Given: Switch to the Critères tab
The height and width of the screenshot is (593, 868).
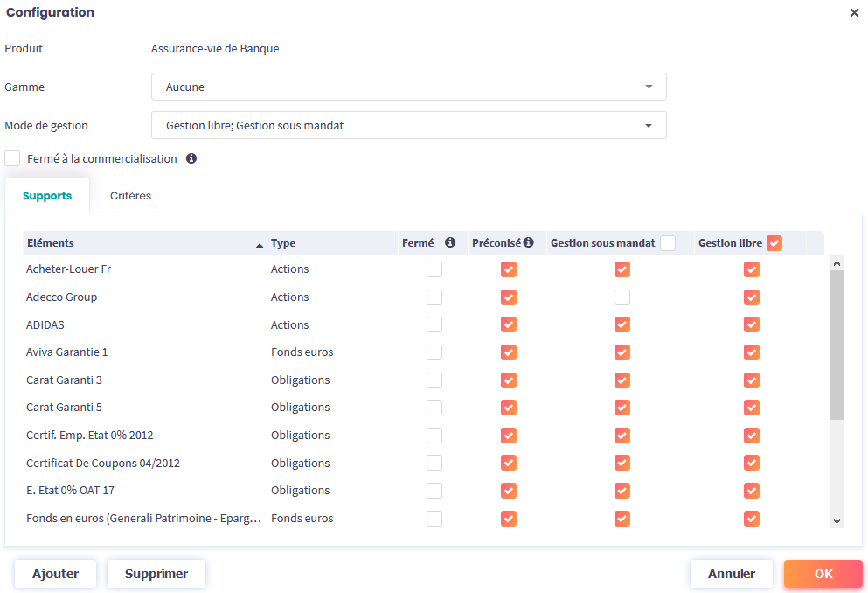Looking at the screenshot, I should (130, 196).
